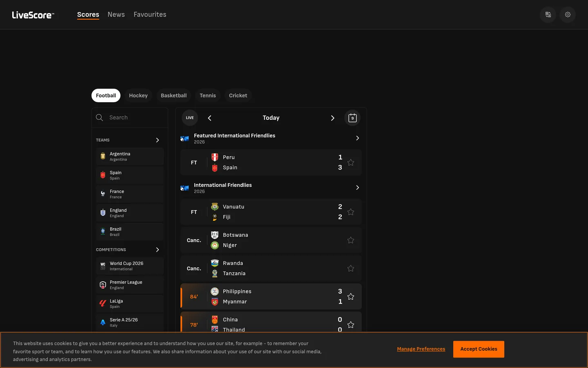
Task: Accept Cookies in the banner
Action: point(479,349)
